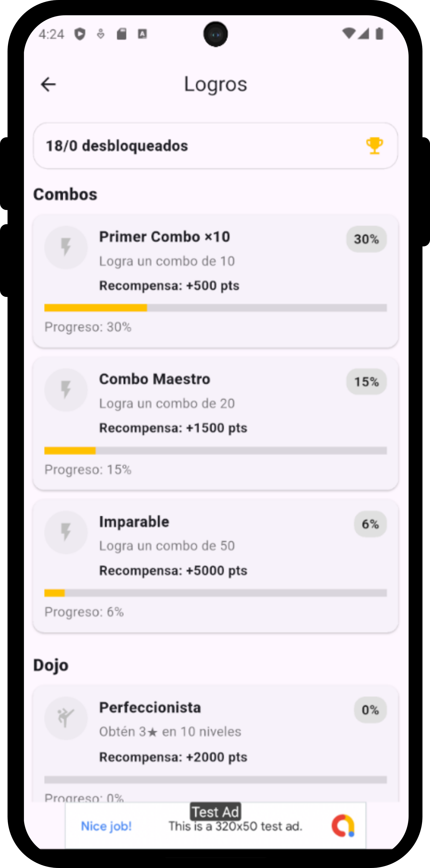Screen dimensions: 430x868
Task: Tap the shield icon in status bar
Action: coord(80,34)
